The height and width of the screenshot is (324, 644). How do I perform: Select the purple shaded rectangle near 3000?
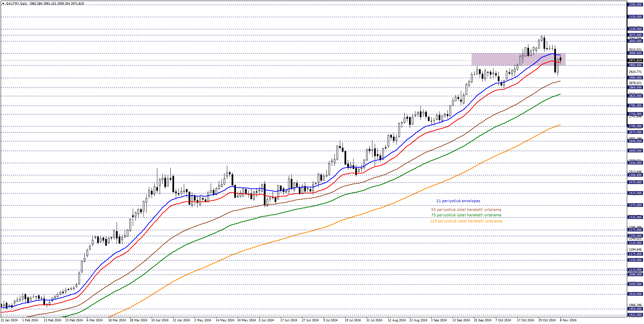pyautogui.click(x=518, y=59)
